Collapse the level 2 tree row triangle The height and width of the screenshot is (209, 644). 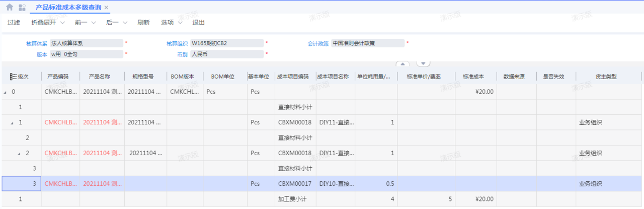pos(19,153)
